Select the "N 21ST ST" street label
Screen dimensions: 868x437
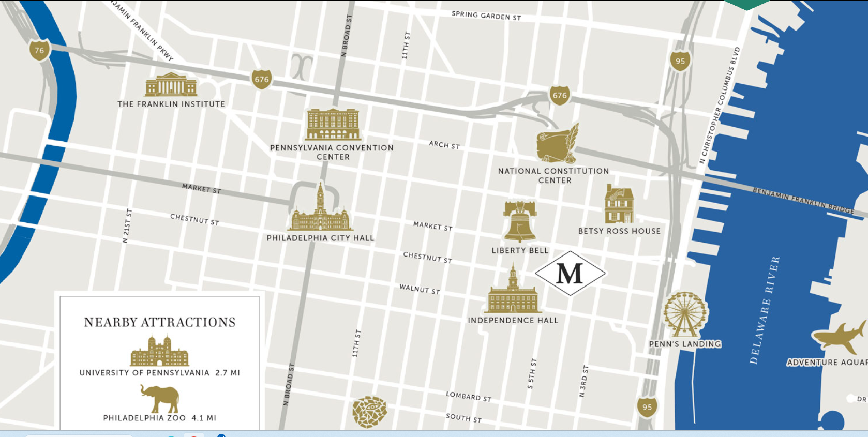(126, 226)
